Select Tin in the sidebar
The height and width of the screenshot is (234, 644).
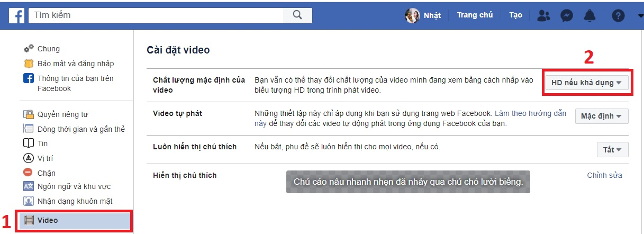(42, 143)
